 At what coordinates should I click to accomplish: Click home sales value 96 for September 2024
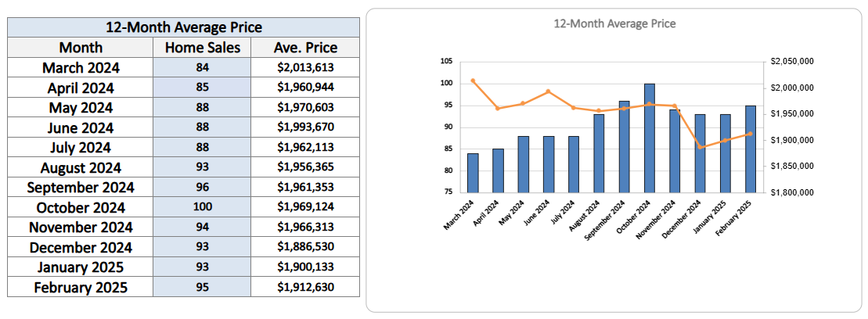point(202,188)
